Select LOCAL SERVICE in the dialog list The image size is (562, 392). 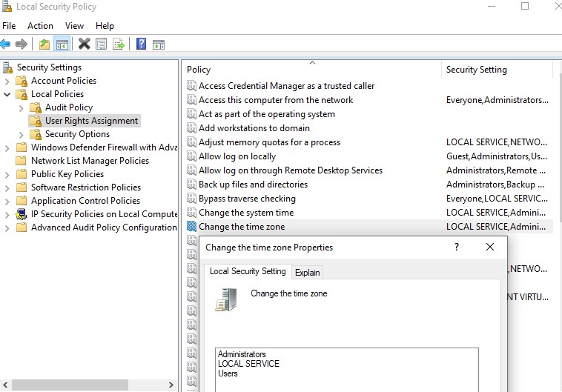click(x=248, y=364)
